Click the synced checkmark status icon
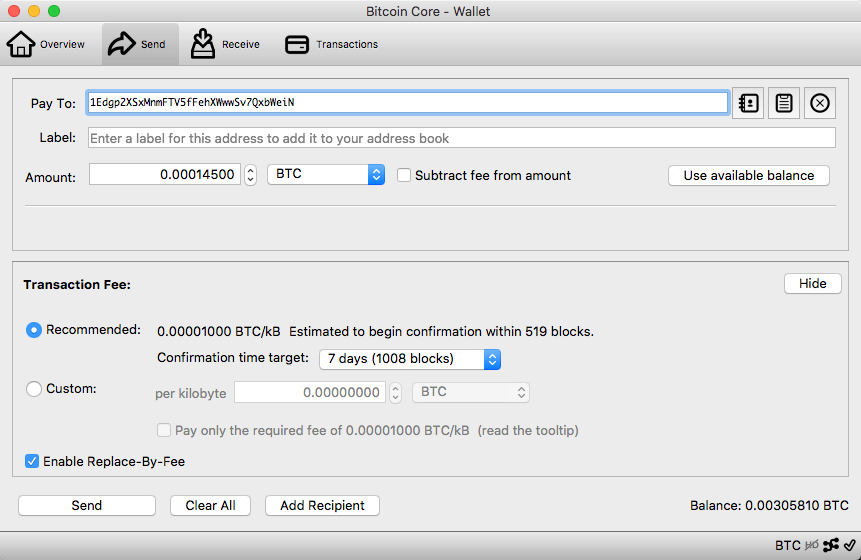Image resolution: width=861 pixels, height=560 pixels. 850,545
